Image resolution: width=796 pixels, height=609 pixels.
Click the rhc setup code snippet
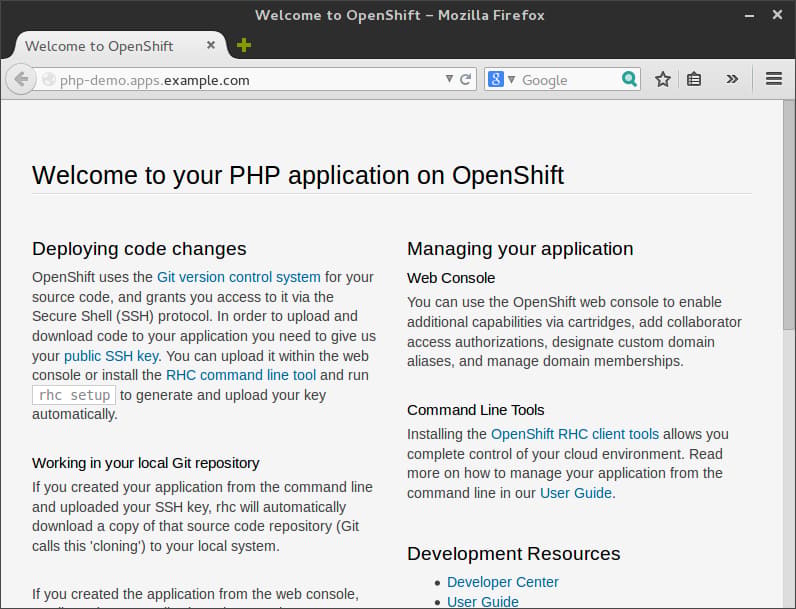point(74,395)
